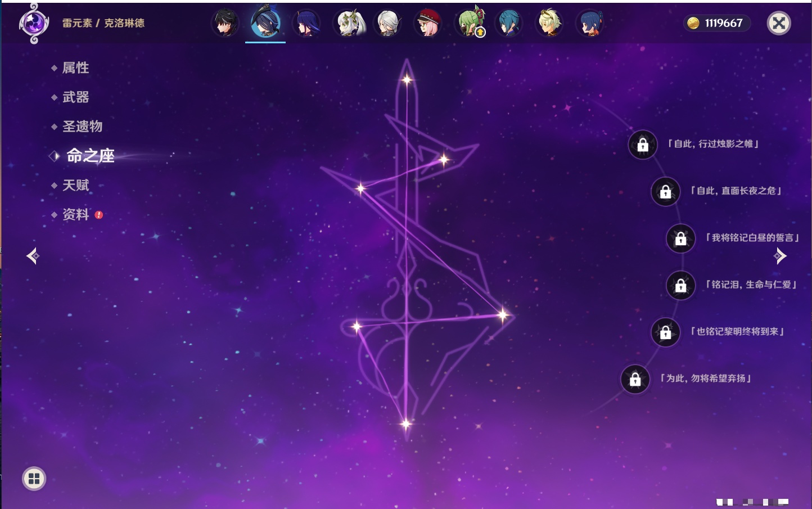This screenshot has height=509, width=812.
Task: Click lock icon for 「我将铭记白昼的誓言」
Action: (680, 238)
